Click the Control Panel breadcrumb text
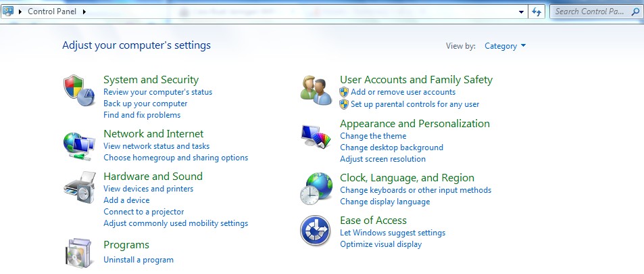Image resolution: width=644 pixels, height=274 pixels. tap(52, 12)
